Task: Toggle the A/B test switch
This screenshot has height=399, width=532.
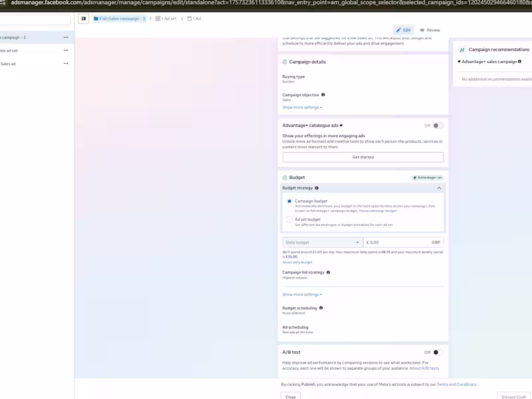Action: (x=438, y=352)
